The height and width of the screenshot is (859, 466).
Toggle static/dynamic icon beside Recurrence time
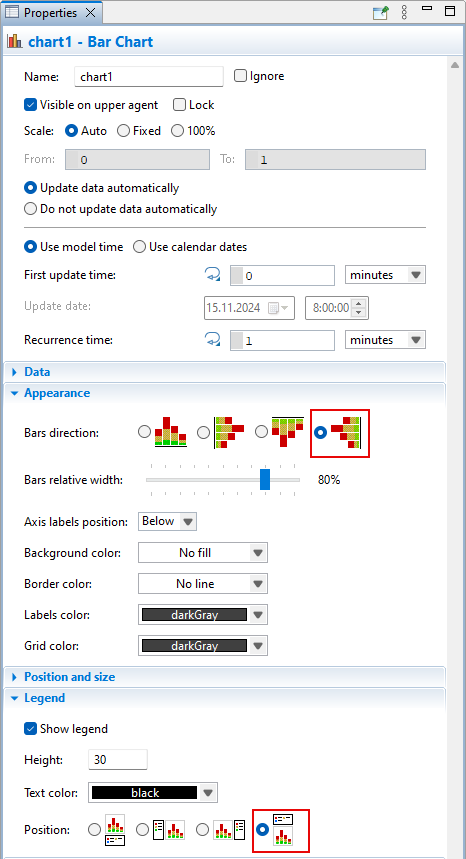212,340
